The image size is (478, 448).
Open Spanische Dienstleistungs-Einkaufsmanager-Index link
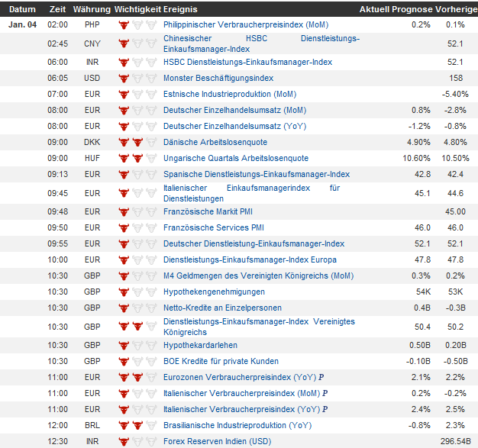(257, 174)
